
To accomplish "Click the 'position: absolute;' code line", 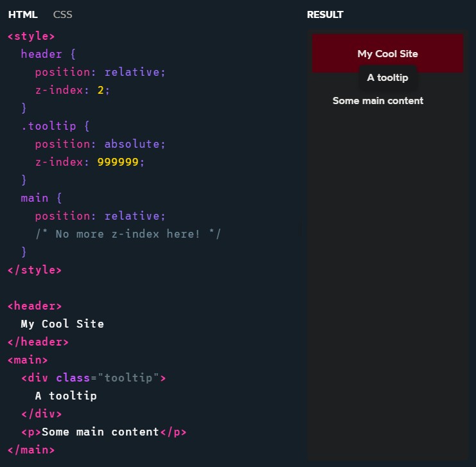I will click(x=100, y=144).
